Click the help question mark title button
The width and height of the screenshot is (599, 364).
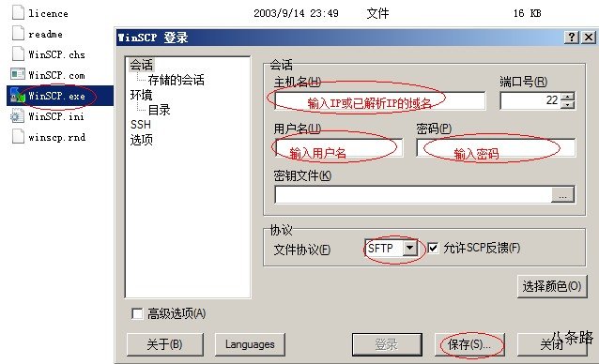coord(572,38)
